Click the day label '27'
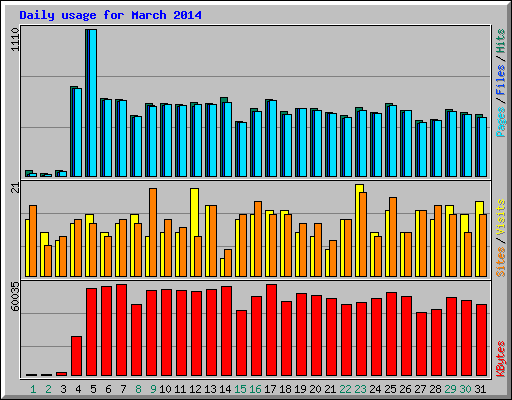The image size is (512, 400). point(420,389)
